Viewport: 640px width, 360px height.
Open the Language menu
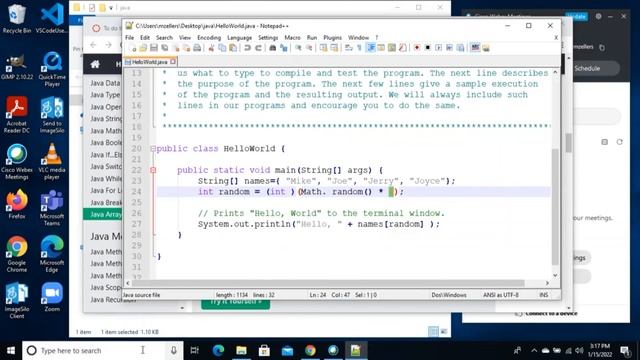click(239, 38)
